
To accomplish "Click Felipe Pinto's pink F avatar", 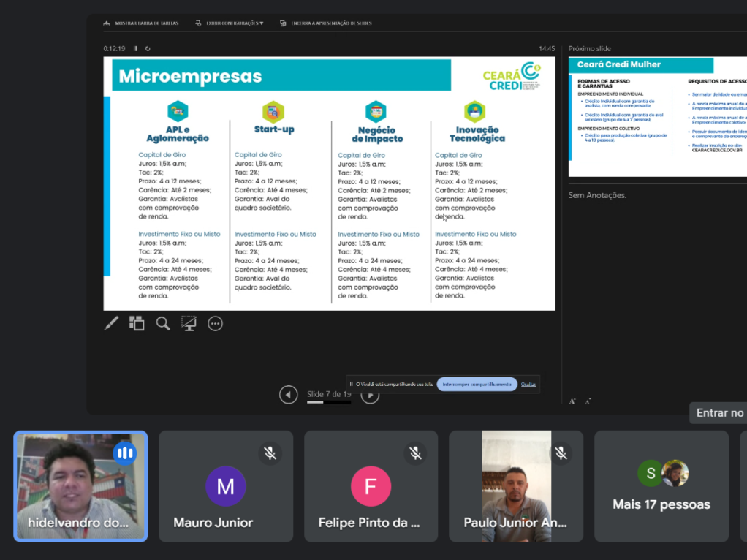I will (371, 486).
